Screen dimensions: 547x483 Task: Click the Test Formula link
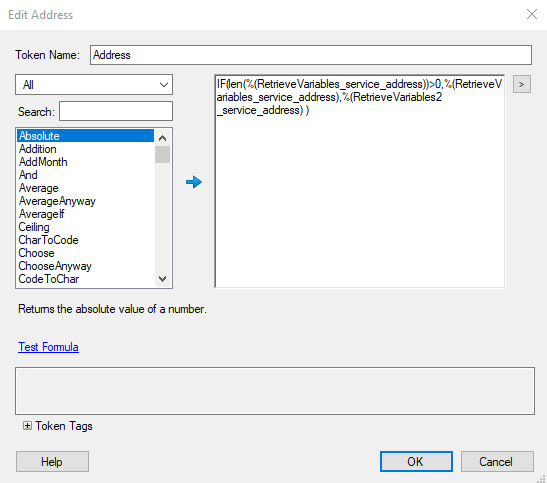[x=48, y=347]
